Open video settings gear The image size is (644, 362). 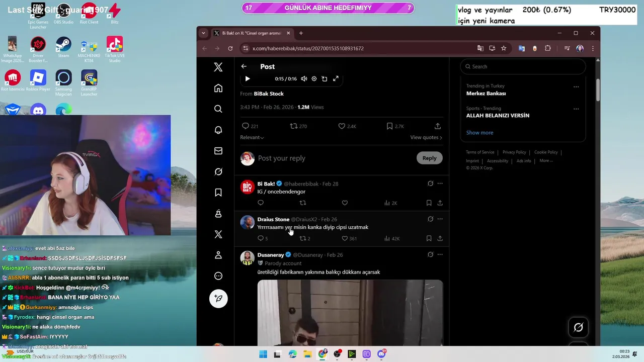[314, 78]
